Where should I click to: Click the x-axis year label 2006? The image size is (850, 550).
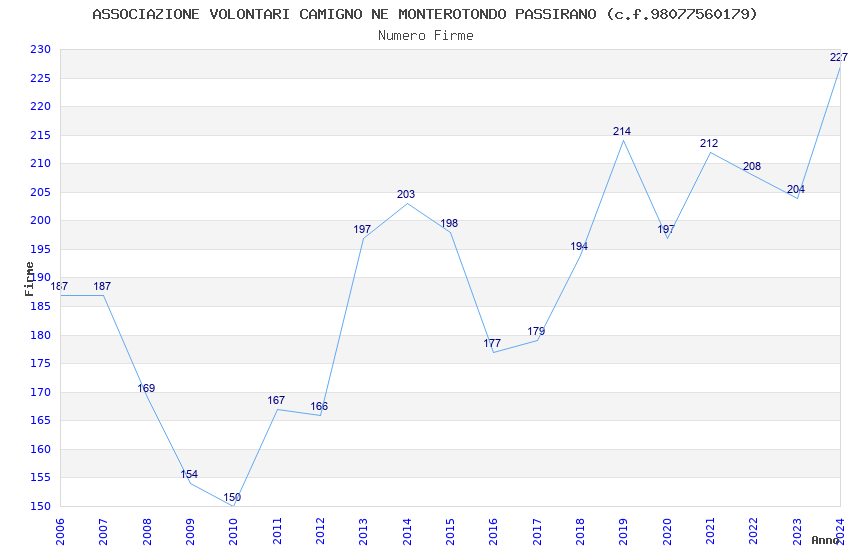60,532
